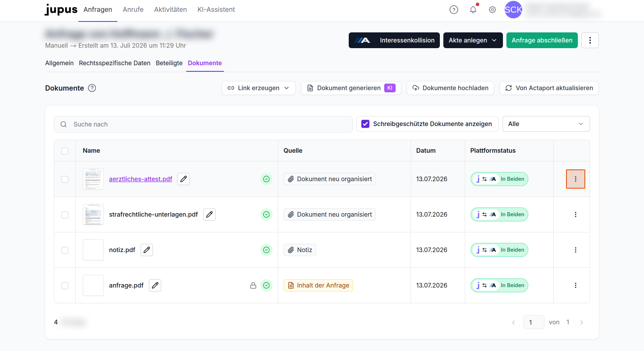This screenshot has width=644, height=351.
Task: Click Dokument neu organisiert tag for strafrechtliche-unterlagen.pdf
Action: (329, 214)
